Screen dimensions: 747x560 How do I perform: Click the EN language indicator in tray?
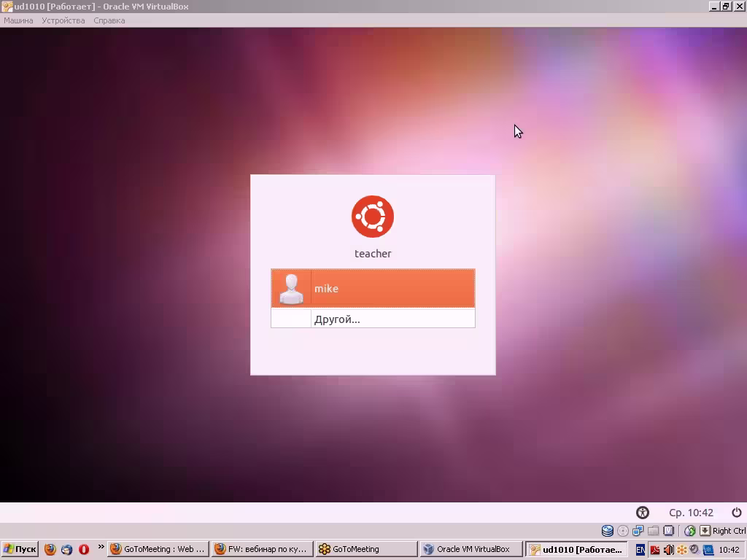tap(640, 550)
